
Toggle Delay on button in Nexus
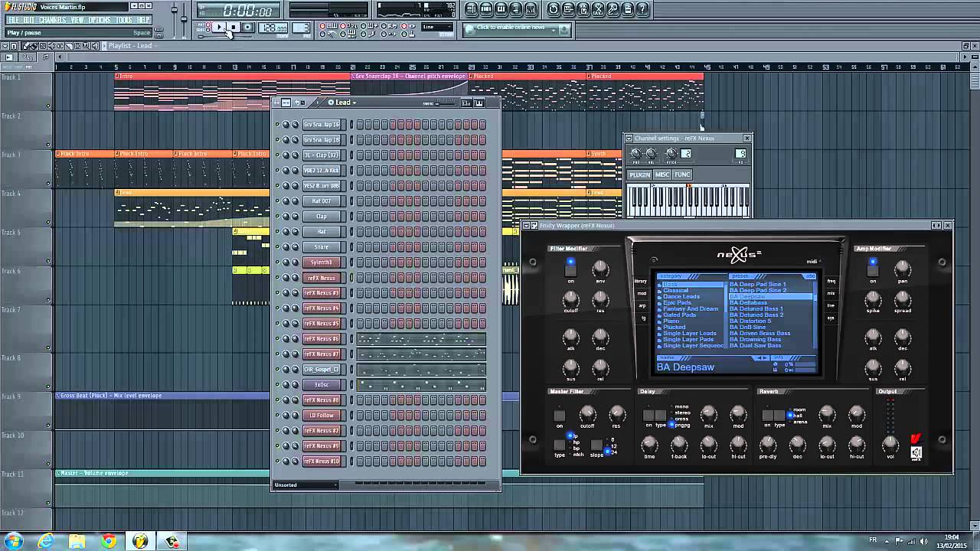[x=648, y=416]
